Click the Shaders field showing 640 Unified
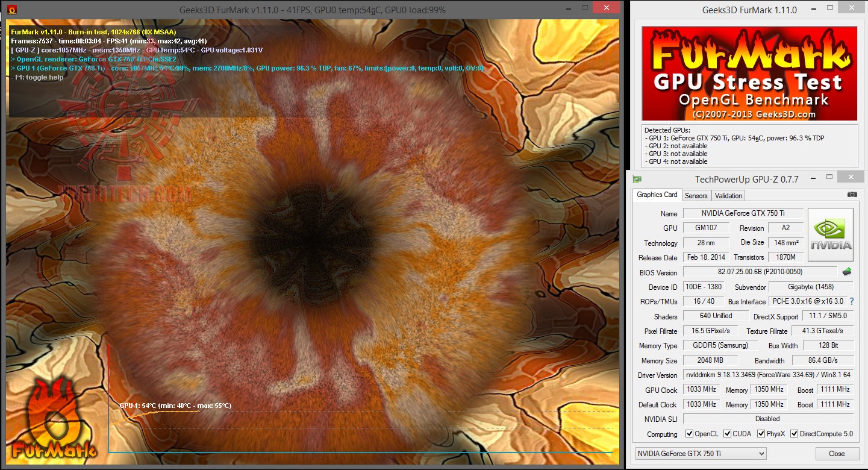 (716, 316)
